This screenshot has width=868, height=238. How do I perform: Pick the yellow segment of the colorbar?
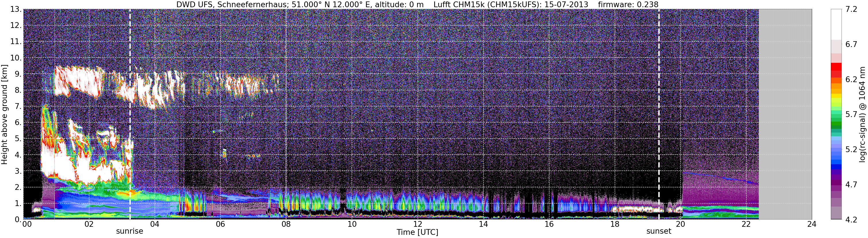point(836,96)
